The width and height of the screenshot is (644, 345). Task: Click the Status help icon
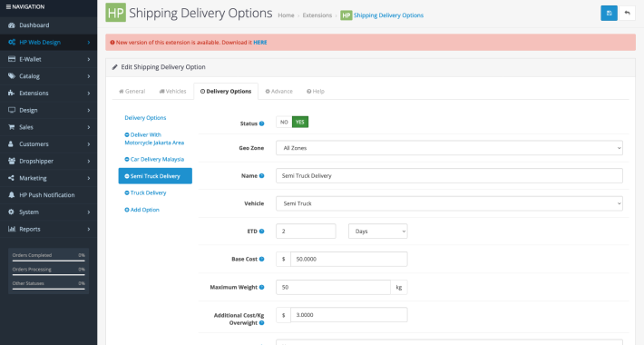261,123
